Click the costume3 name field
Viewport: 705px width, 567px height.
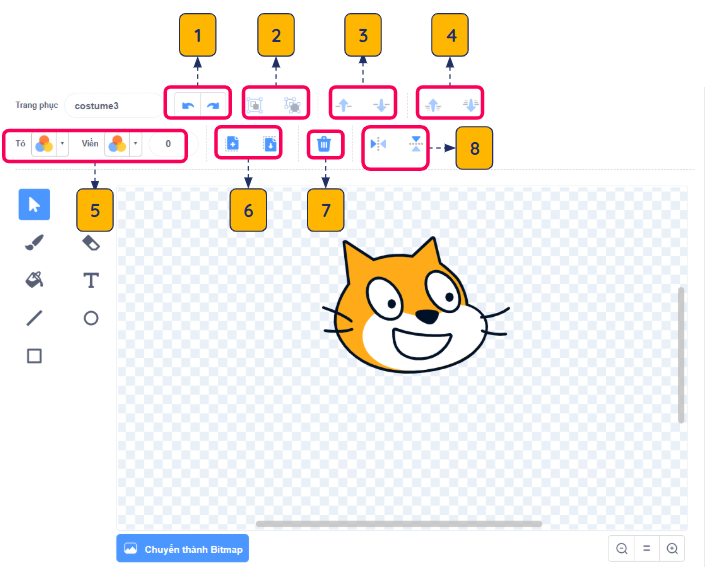coord(113,106)
